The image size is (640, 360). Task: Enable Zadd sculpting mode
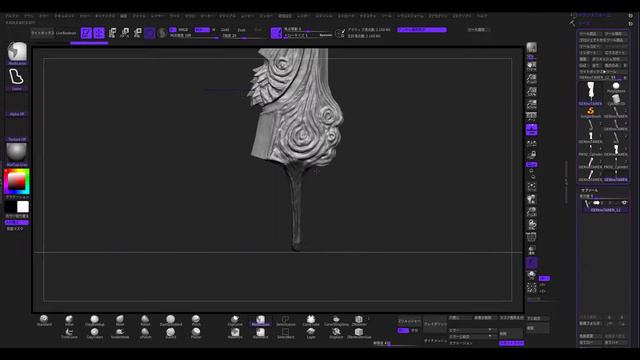(225, 30)
